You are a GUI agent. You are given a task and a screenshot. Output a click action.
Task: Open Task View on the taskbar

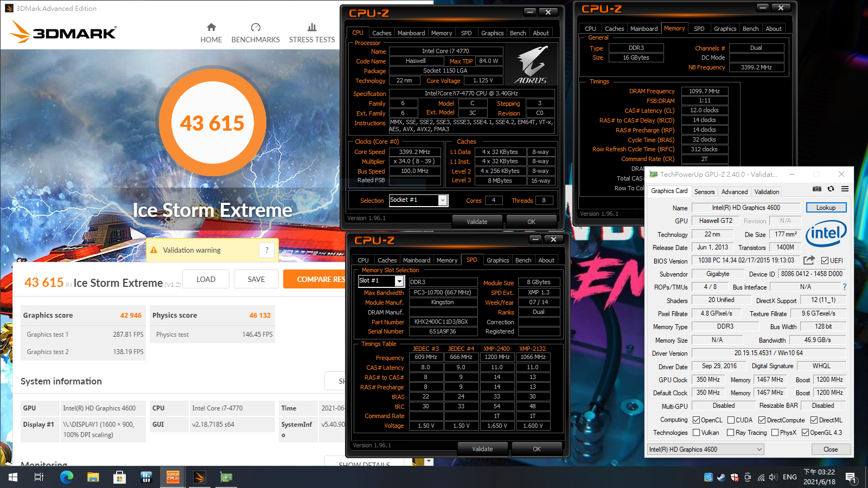click(x=39, y=477)
